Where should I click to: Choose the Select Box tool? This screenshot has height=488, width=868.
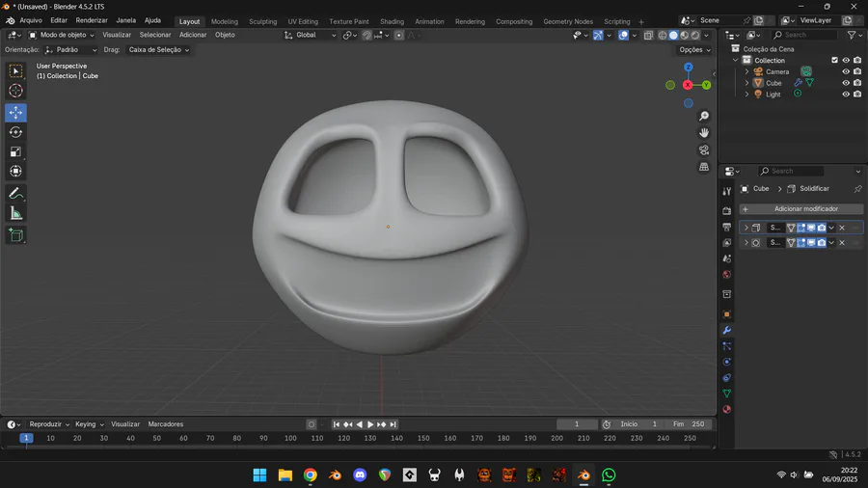(x=15, y=70)
